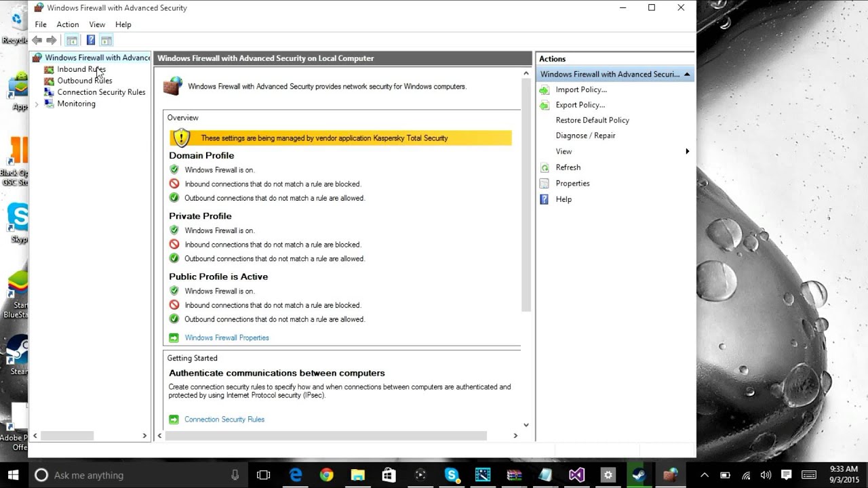Image resolution: width=868 pixels, height=488 pixels.
Task: Open Task View from the taskbar
Action: (264, 475)
